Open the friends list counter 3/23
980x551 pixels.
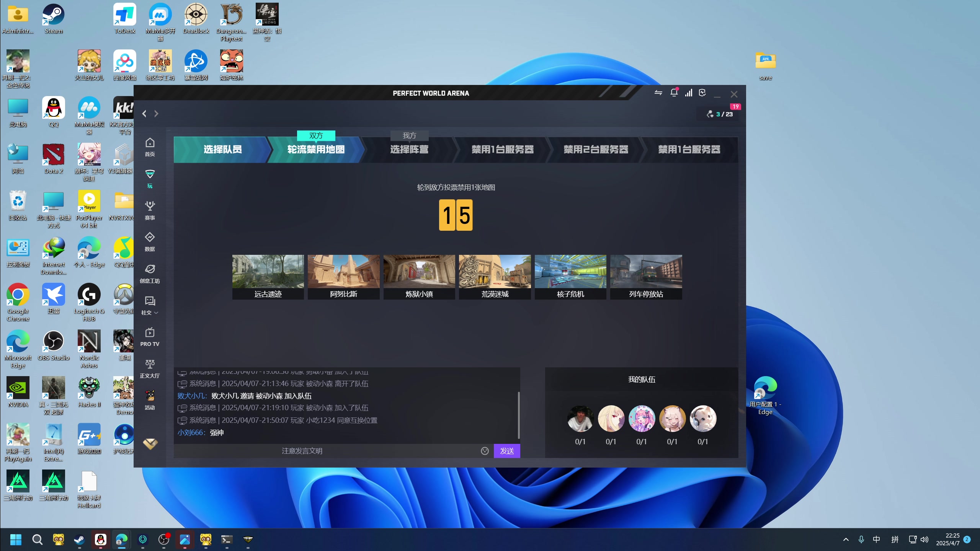click(720, 114)
